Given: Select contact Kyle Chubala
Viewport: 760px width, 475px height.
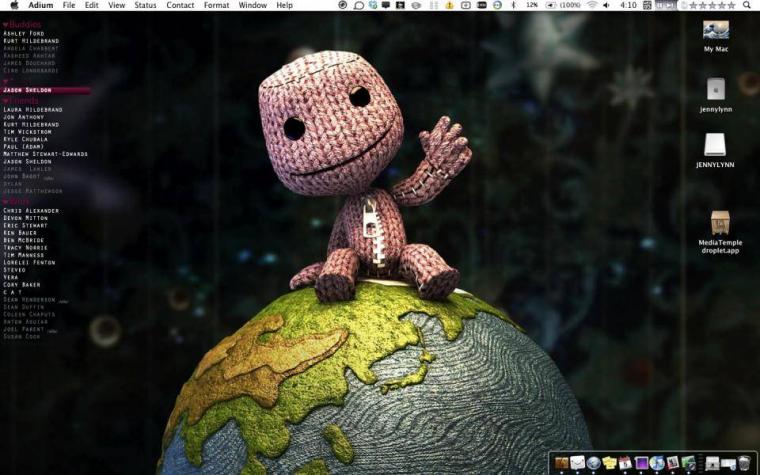Looking at the screenshot, I should pyautogui.click(x=26, y=139).
